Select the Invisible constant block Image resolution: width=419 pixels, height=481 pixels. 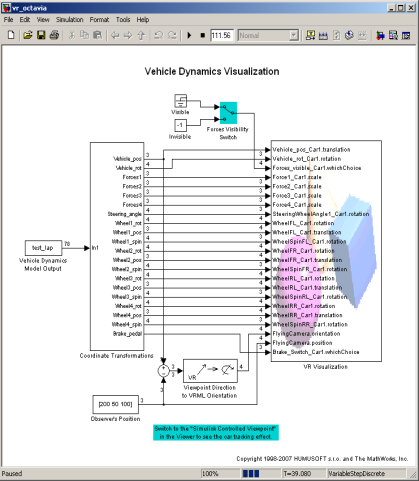click(x=180, y=125)
